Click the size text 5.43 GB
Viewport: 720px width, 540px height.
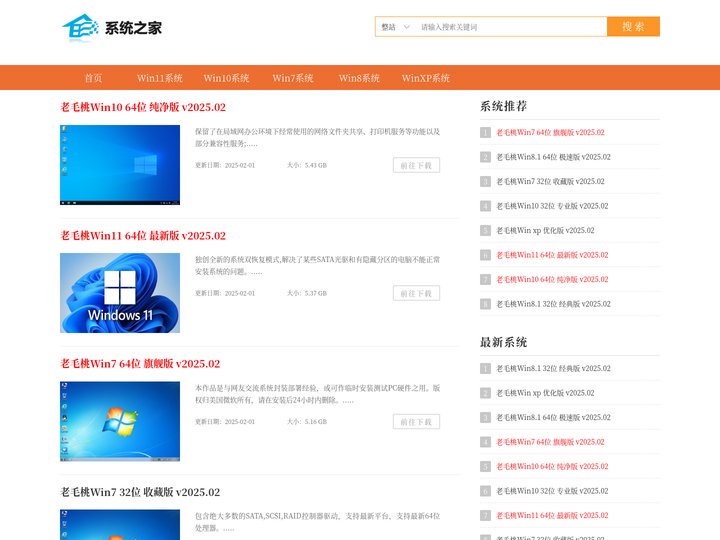[316, 165]
